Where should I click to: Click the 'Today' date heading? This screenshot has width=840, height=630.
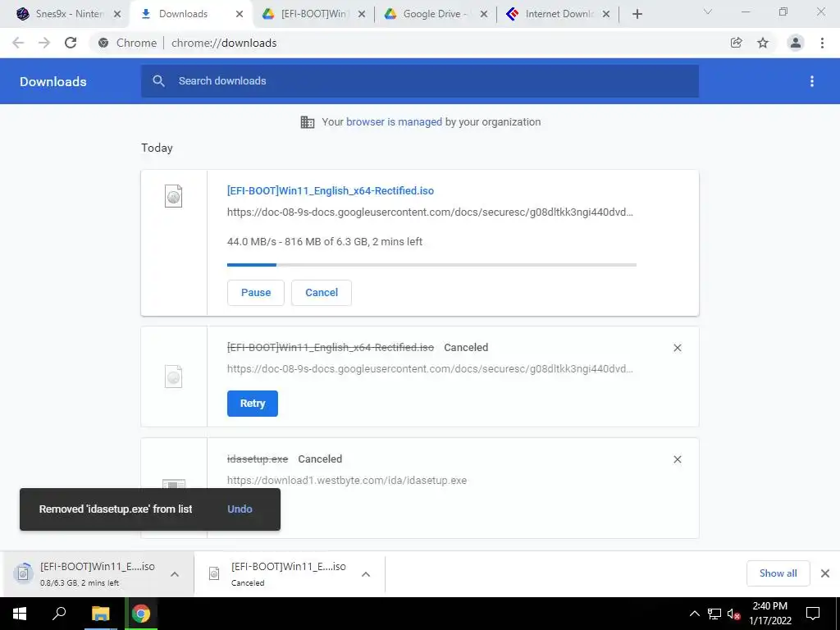(157, 148)
